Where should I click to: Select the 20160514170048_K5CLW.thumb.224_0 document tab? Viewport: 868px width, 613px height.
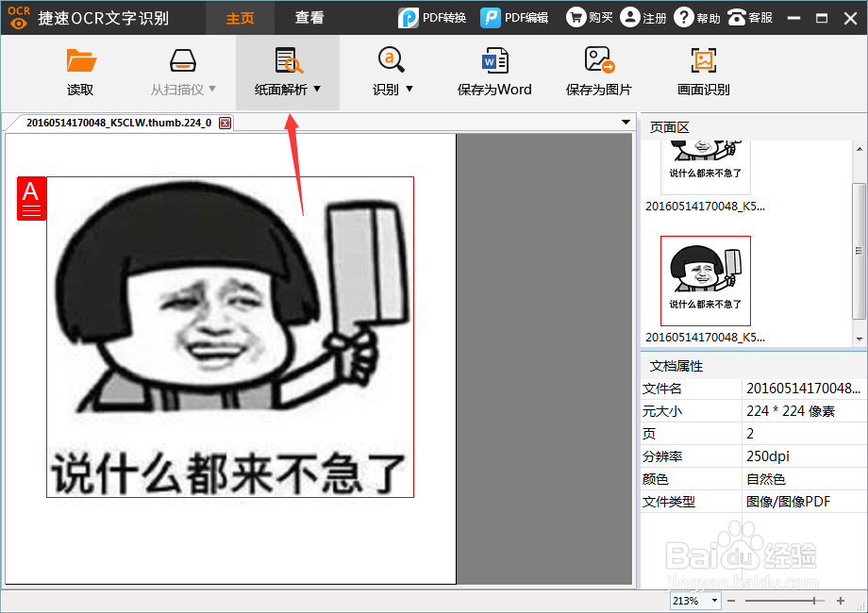point(119,123)
